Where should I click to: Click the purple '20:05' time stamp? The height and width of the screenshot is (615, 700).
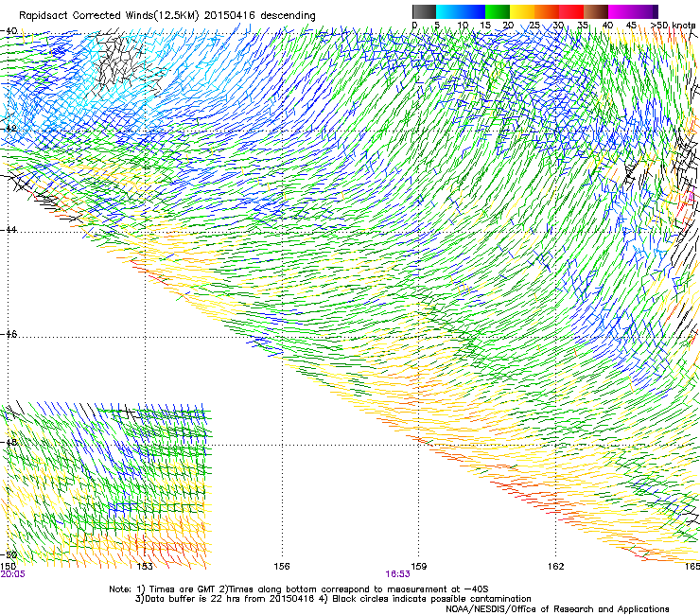(13, 574)
